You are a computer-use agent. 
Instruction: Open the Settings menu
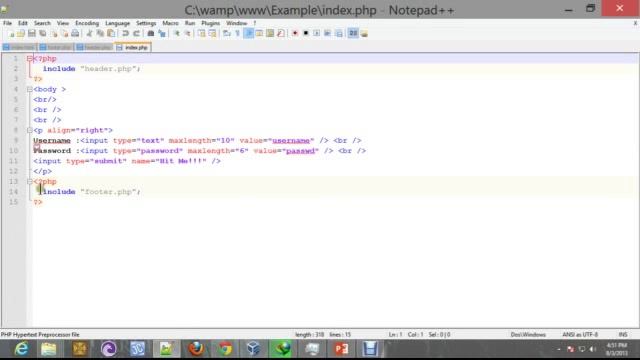click(x=146, y=23)
